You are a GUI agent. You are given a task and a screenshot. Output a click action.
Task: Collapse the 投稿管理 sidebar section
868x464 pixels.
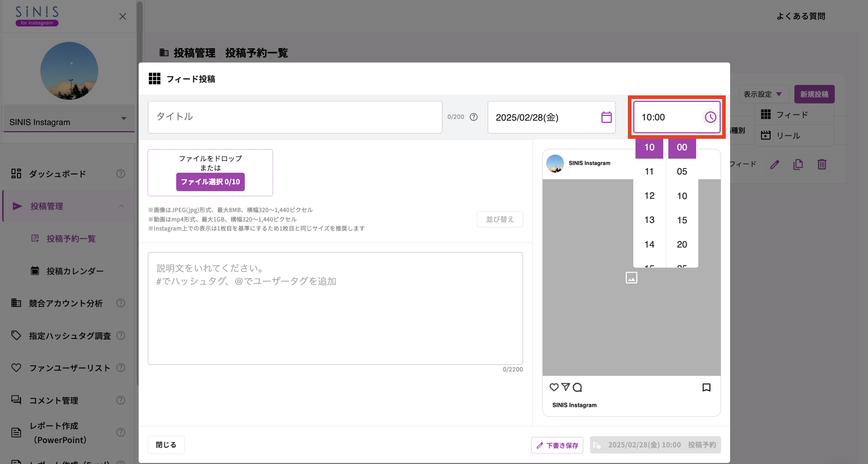pyautogui.click(x=121, y=206)
